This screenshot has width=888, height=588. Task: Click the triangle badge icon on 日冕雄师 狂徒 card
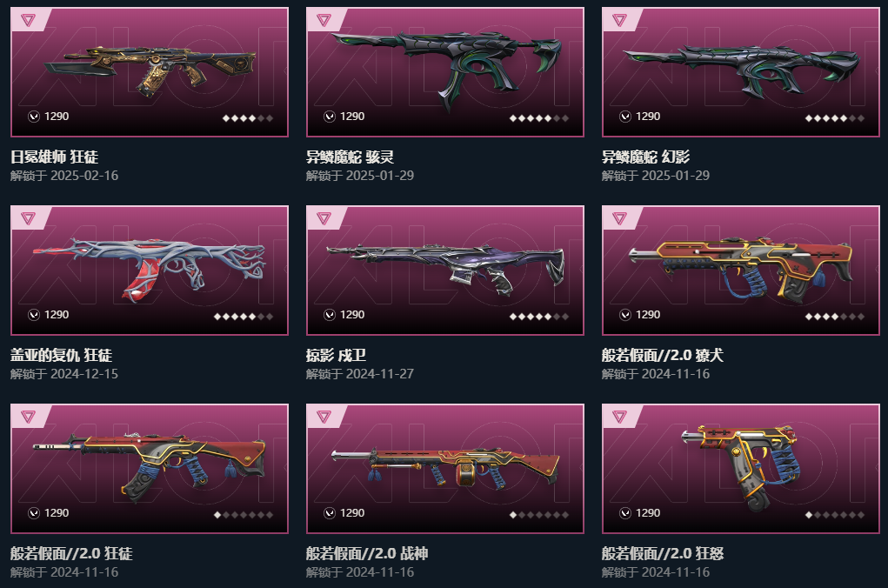[x=28, y=21]
